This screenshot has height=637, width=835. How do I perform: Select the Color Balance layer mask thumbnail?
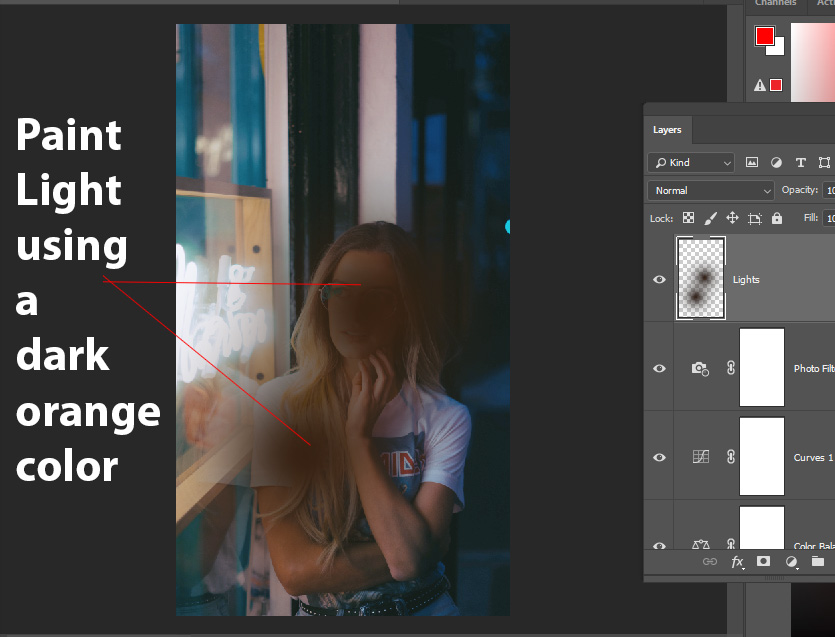tap(762, 528)
